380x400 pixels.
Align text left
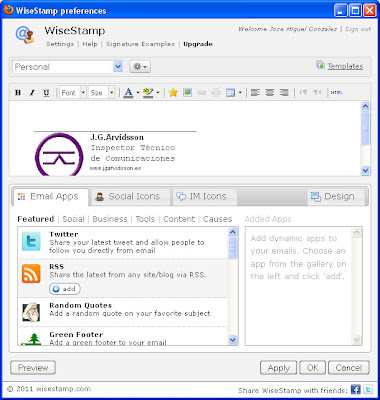pos(255,93)
